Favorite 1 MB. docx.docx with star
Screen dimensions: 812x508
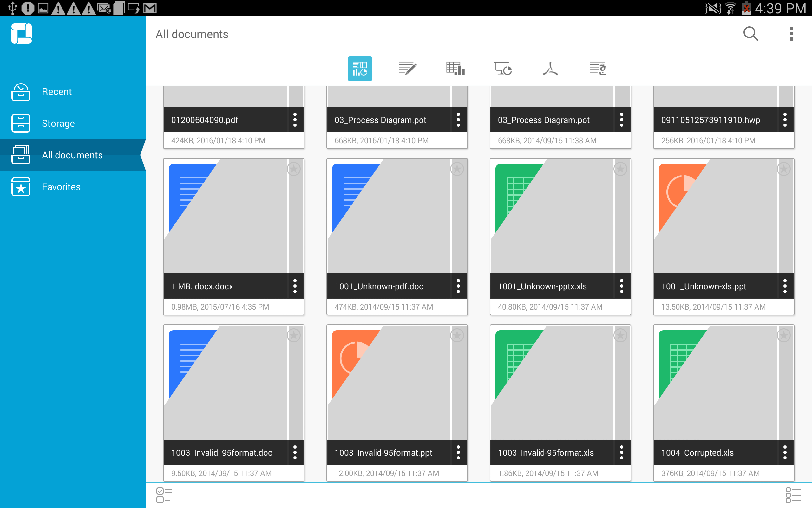click(x=294, y=169)
